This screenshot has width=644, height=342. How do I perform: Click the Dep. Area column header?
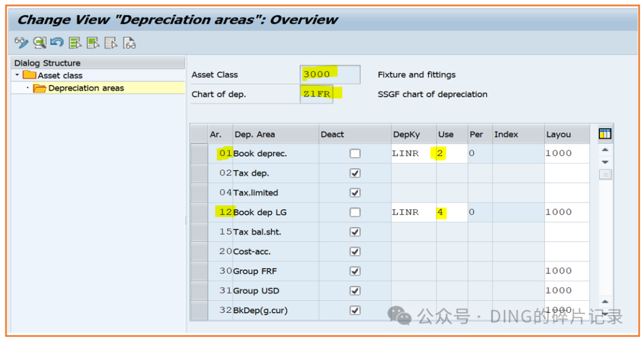(275, 134)
